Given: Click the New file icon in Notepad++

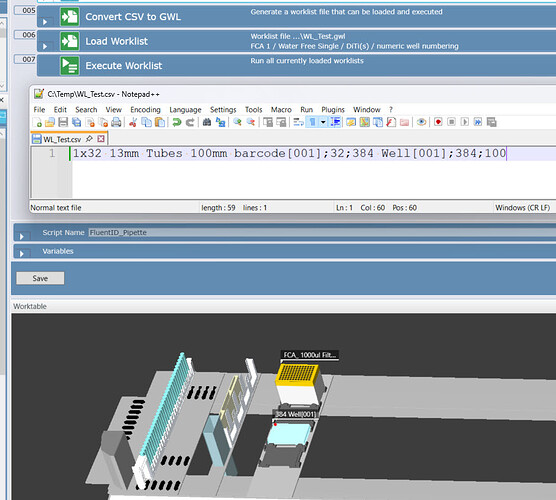Looking at the screenshot, I should (x=37, y=122).
